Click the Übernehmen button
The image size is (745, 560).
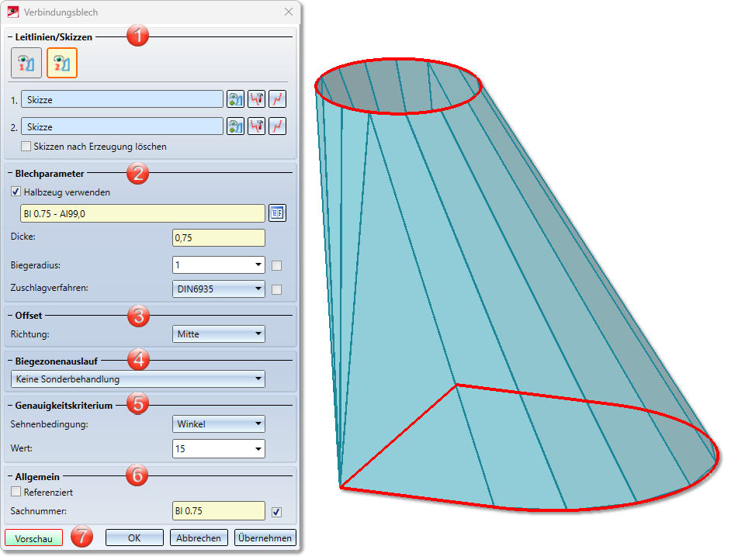(x=265, y=538)
